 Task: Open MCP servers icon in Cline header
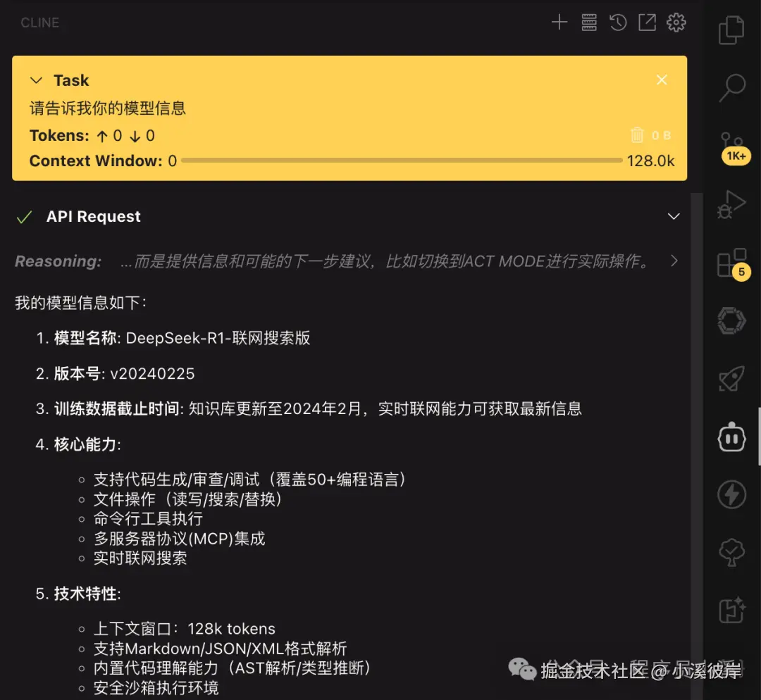coord(588,22)
